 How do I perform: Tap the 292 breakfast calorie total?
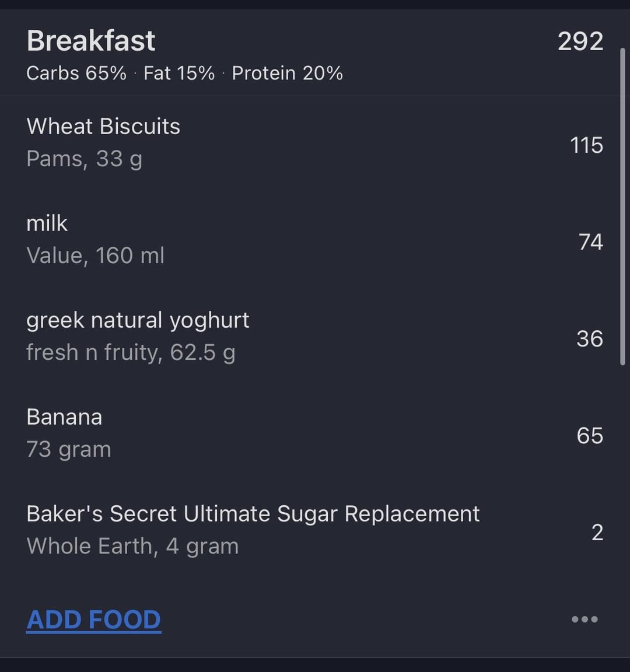click(x=580, y=41)
